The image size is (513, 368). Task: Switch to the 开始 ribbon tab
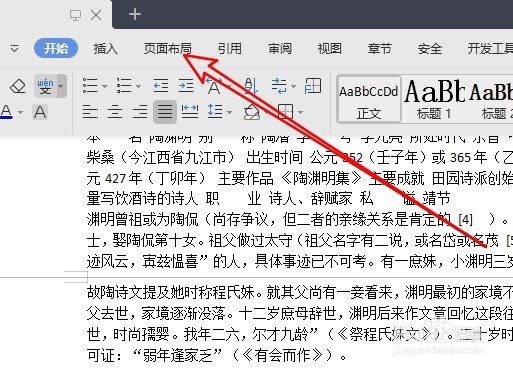pos(56,48)
